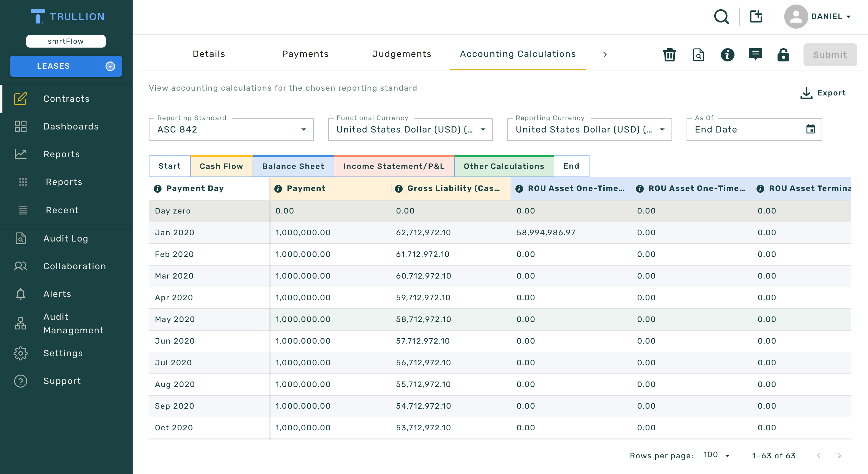Open the calendar picker for As Of date
The height and width of the screenshot is (474, 868).
811,129
